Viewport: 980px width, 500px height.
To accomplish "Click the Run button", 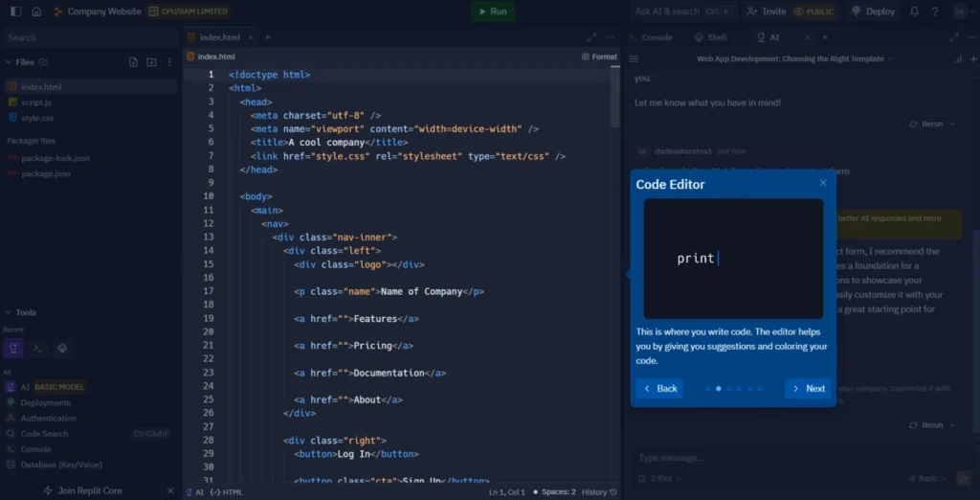I will coord(493,11).
